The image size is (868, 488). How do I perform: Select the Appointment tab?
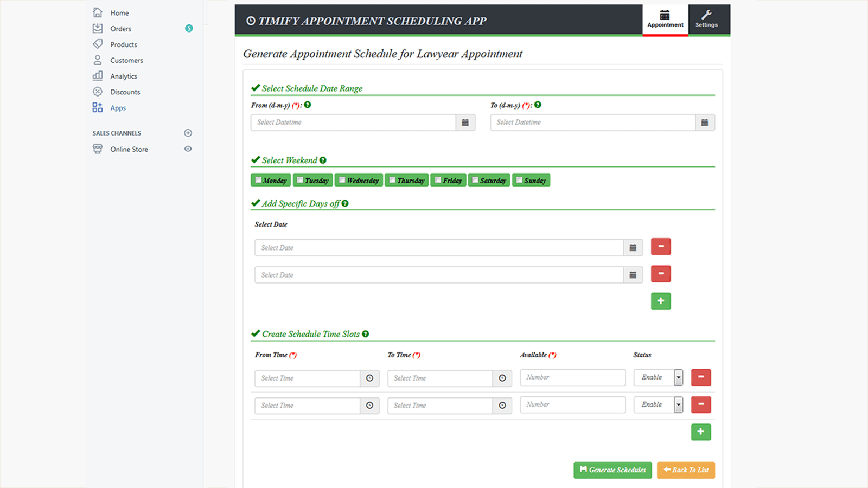665,20
